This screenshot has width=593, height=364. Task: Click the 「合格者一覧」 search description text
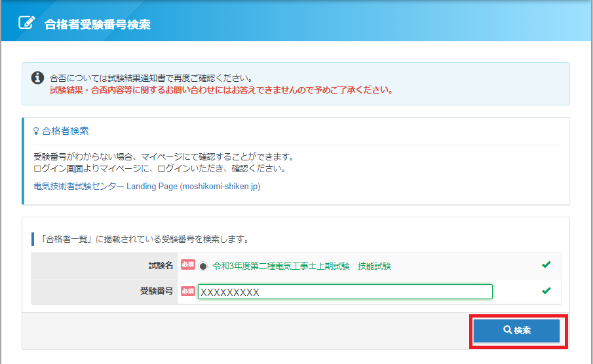(x=144, y=238)
